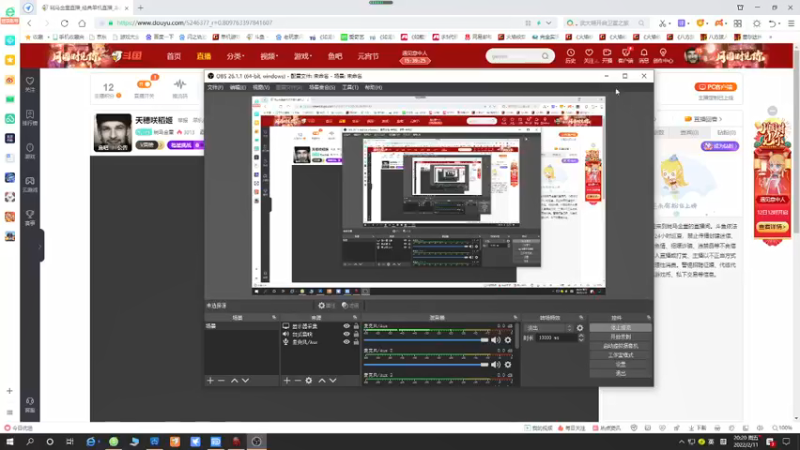Click exit button in OBS controls

pos(620,373)
